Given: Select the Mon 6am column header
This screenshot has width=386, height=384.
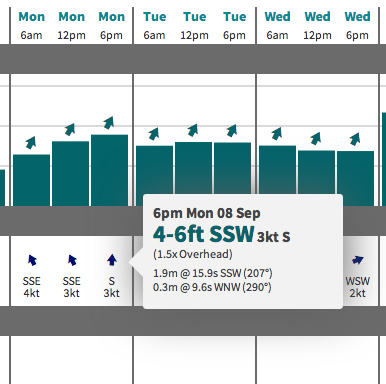Looking at the screenshot, I should pyautogui.click(x=31, y=25).
